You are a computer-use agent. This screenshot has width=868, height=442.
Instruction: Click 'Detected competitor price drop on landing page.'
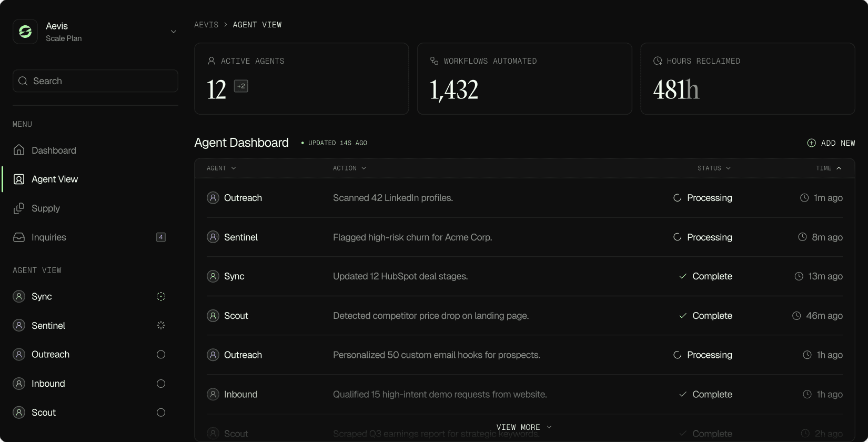click(x=431, y=316)
